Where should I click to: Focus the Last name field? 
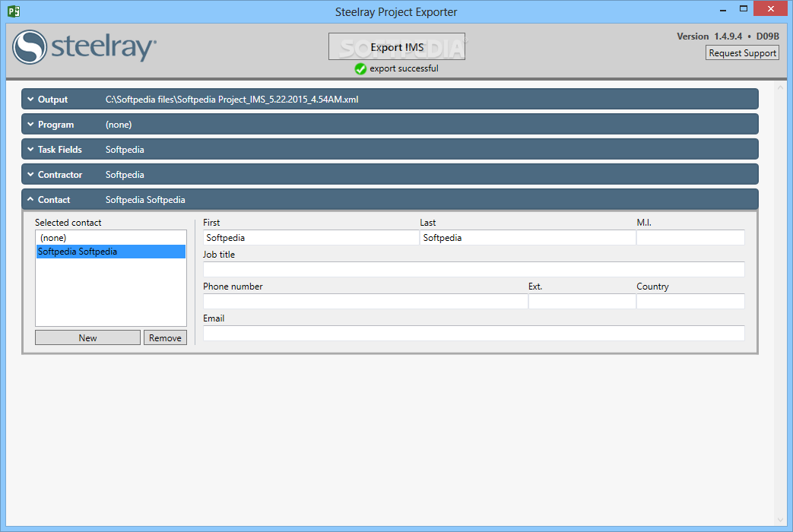pos(528,238)
